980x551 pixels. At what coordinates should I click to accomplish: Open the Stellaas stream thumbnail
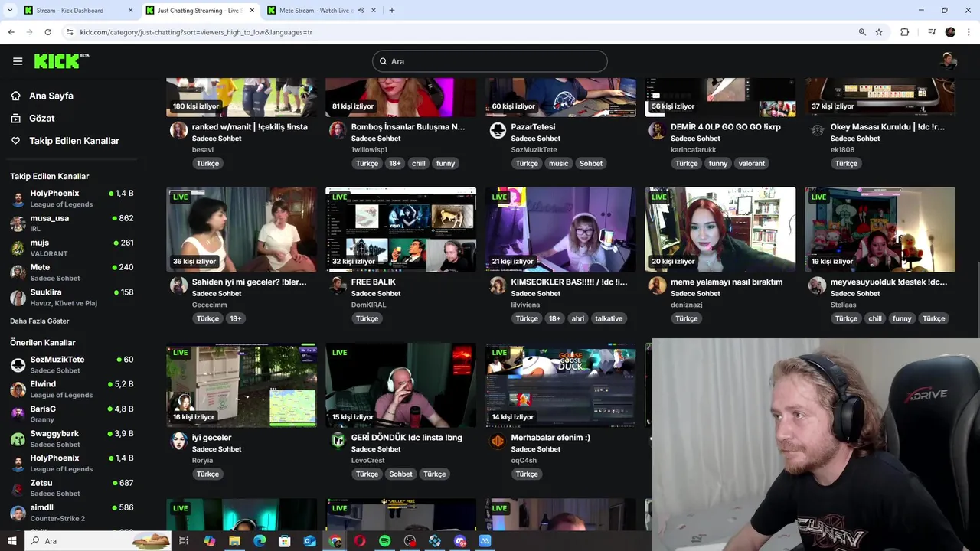pyautogui.click(x=880, y=230)
